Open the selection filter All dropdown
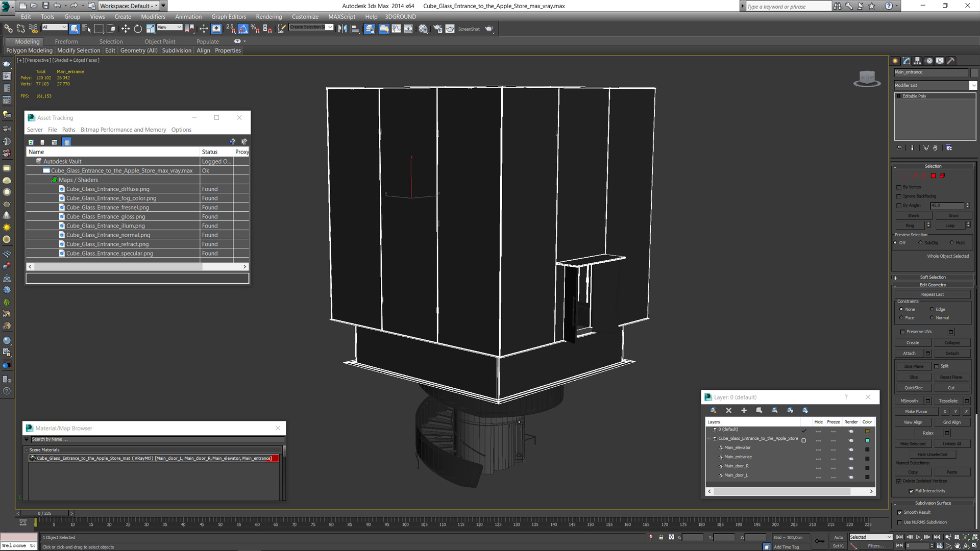 [54, 27]
